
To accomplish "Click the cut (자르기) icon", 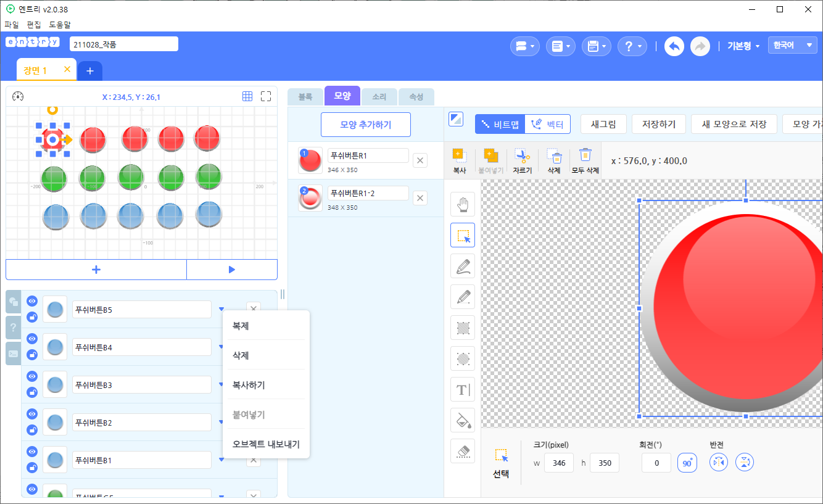I will [x=522, y=160].
